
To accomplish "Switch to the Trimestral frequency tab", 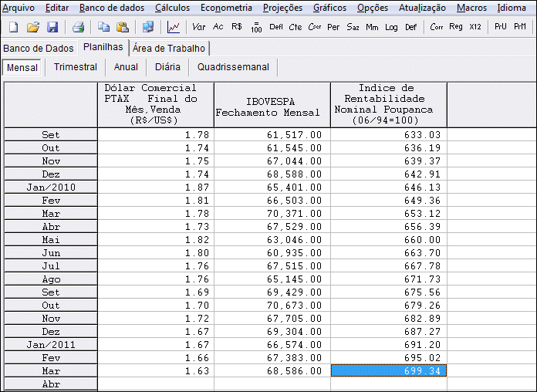I will pyautogui.click(x=76, y=67).
